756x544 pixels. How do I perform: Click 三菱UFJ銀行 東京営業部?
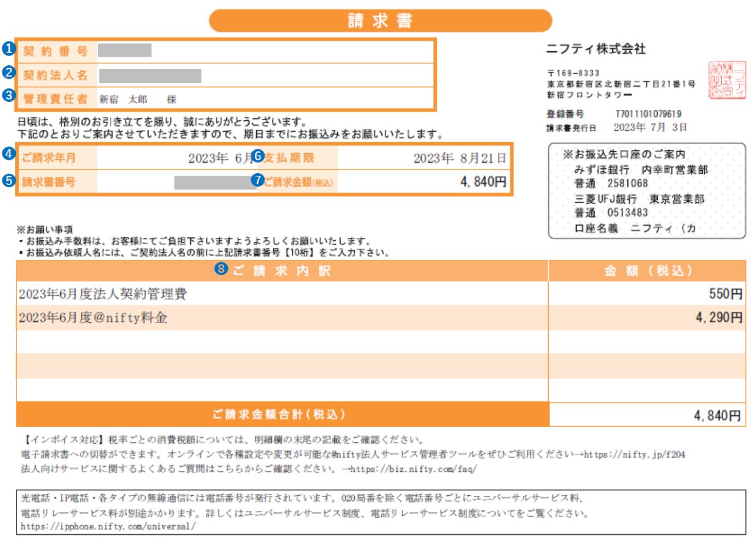point(639,199)
